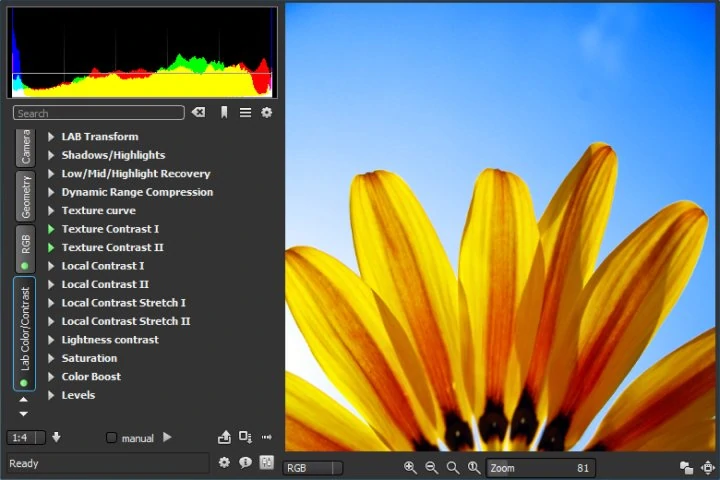Expand Local Contrast II

pyautogui.click(x=51, y=284)
